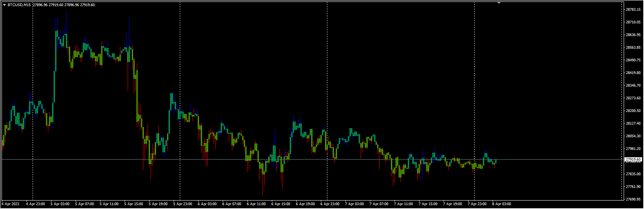Click the 4 Apr 2023 time label
The width and height of the screenshot is (644, 209).
(10, 204)
